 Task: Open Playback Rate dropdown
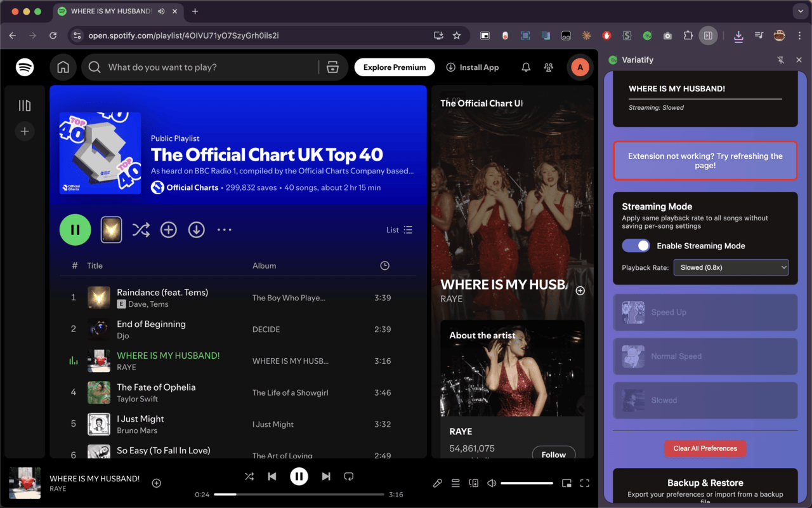[731, 267]
